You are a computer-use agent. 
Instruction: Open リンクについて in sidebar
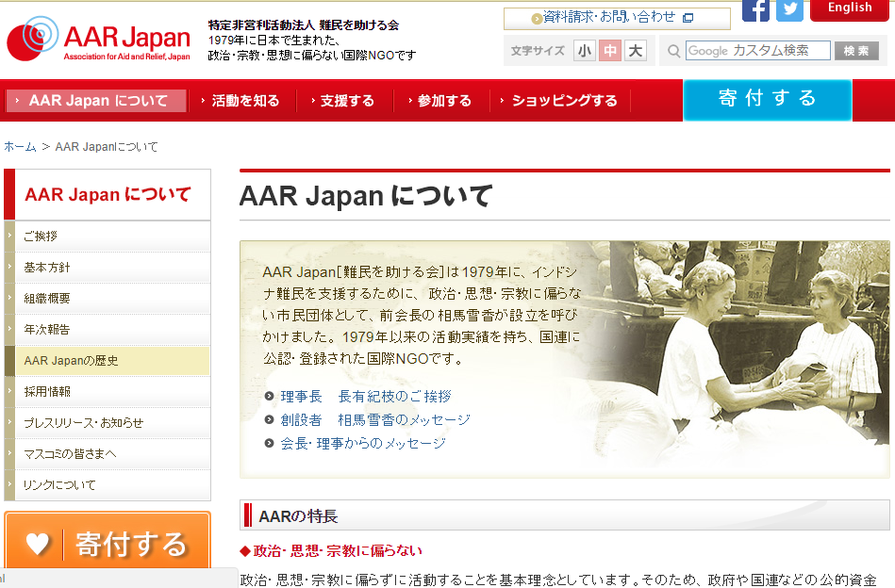click(108, 485)
